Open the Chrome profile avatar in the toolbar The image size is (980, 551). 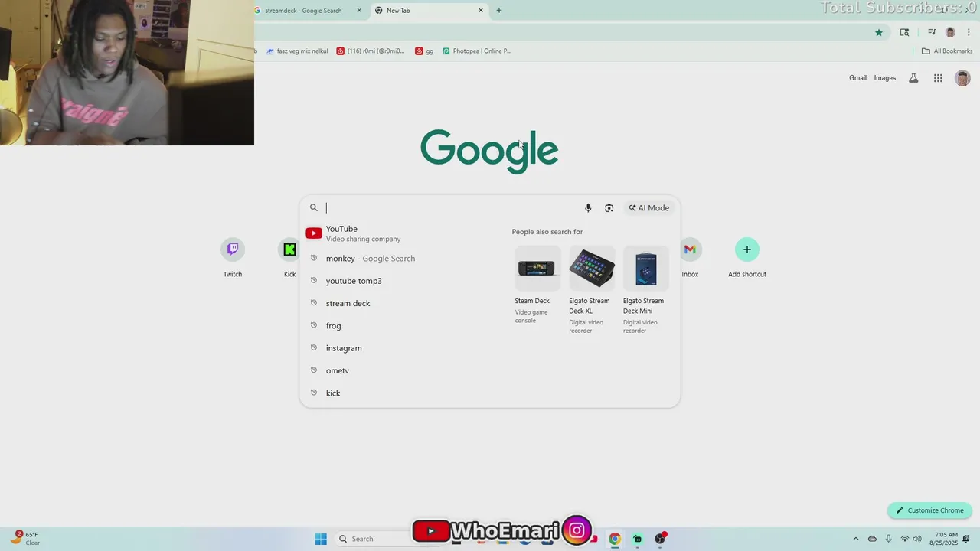(950, 32)
